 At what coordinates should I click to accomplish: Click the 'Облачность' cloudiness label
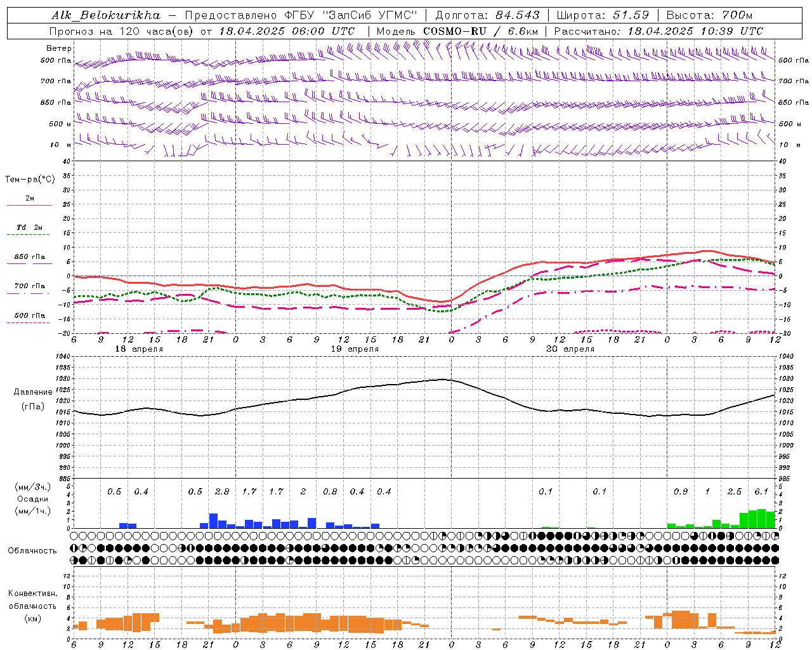pos(32,550)
